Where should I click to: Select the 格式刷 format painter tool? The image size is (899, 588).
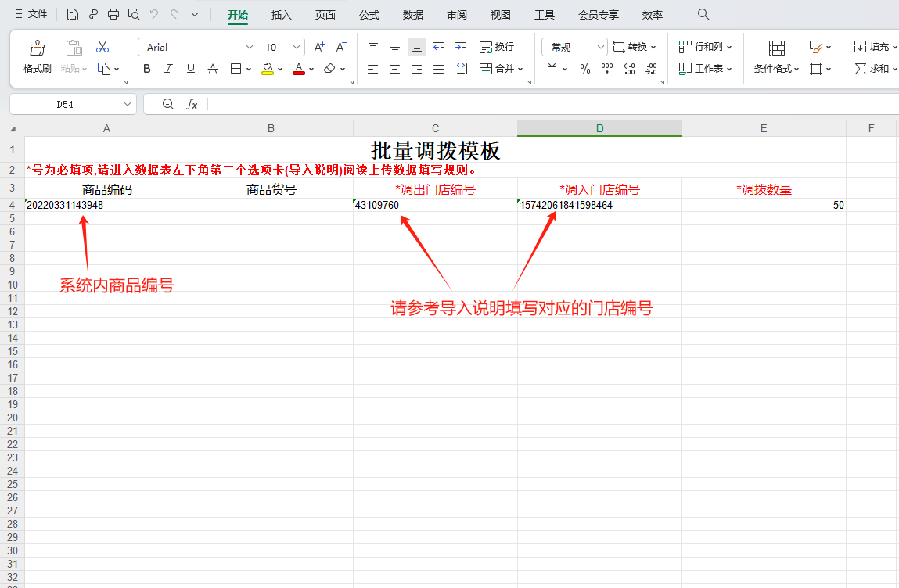[37, 56]
